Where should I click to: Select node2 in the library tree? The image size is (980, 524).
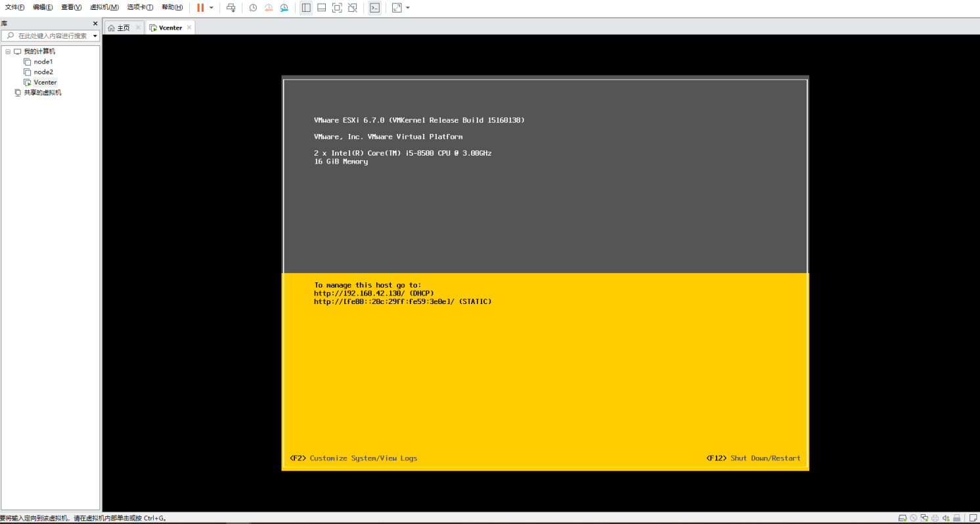point(43,72)
